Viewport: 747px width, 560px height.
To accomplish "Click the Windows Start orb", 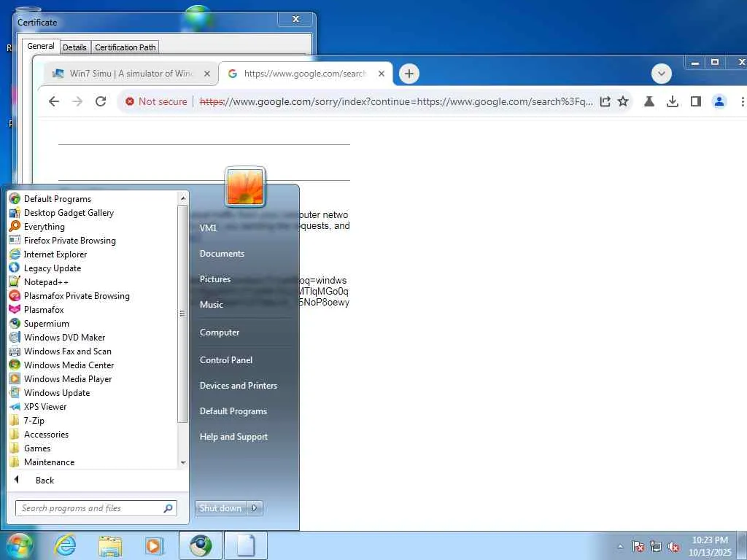I will [18, 545].
